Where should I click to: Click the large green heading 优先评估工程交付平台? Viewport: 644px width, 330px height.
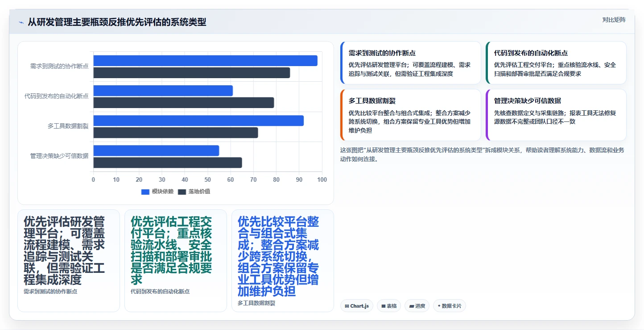[171, 251]
